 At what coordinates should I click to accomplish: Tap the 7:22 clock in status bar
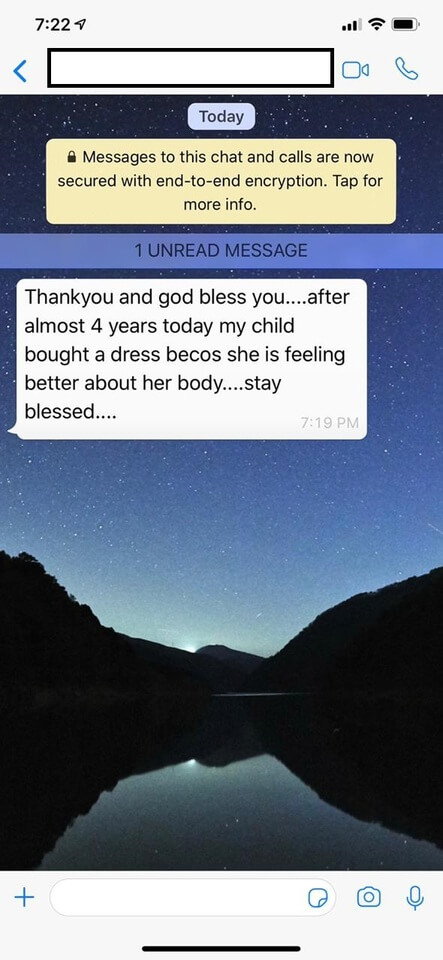pyautogui.click(x=51, y=25)
